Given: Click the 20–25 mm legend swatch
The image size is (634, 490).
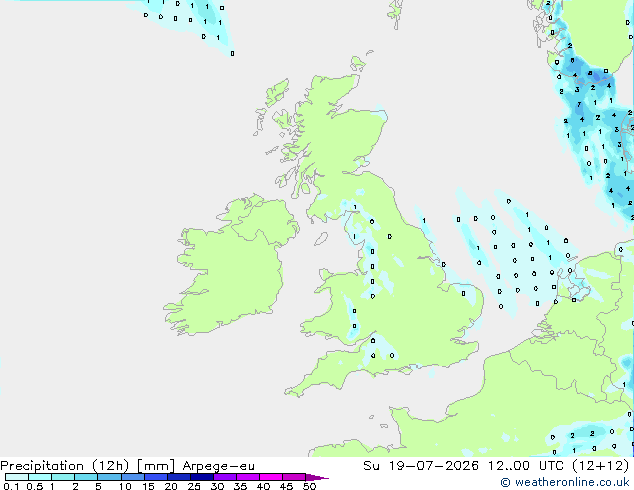Looking at the screenshot, I should (x=178, y=477).
